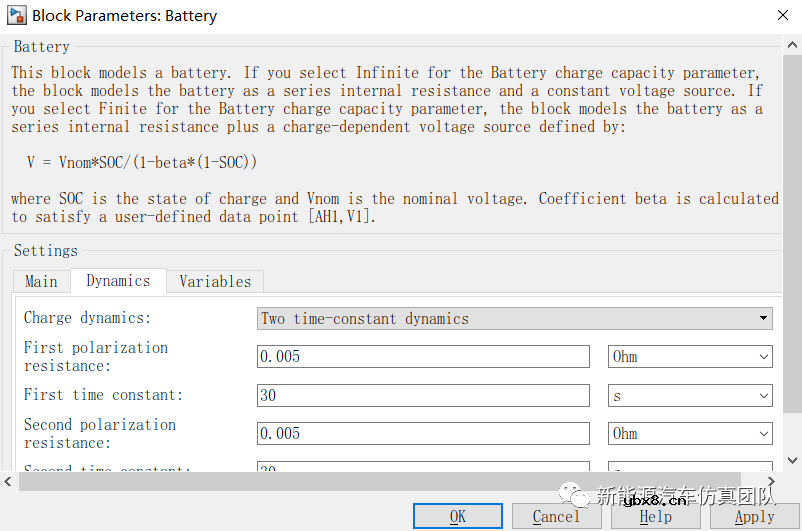Click the 'First time constant:' label
This screenshot has height=531, width=802.
(103, 395)
